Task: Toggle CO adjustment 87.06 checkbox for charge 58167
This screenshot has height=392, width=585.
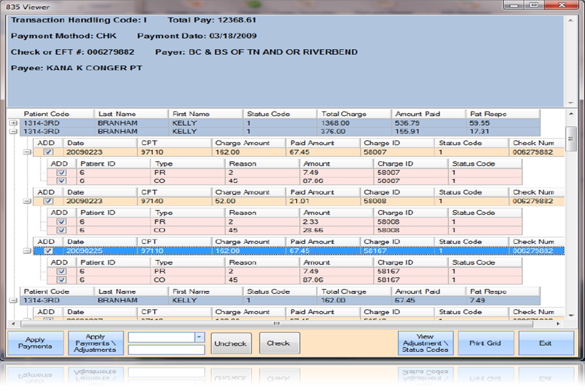Action: click(61, 280)
